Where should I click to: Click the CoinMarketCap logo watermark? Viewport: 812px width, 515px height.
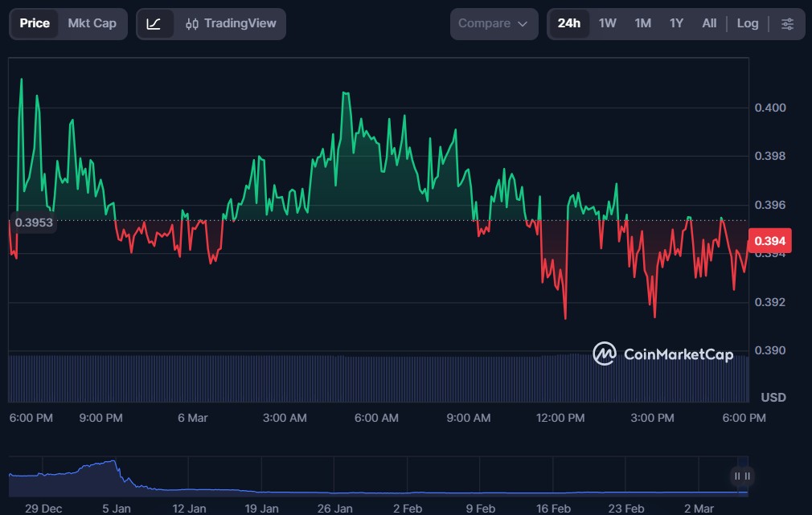tap(663, 354)
